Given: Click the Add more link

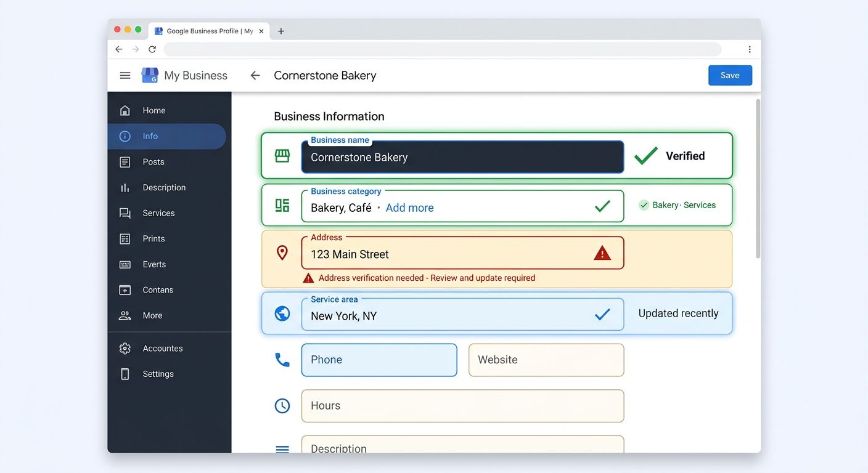Looking at the screenshot, I should click(x=409, y=208).
